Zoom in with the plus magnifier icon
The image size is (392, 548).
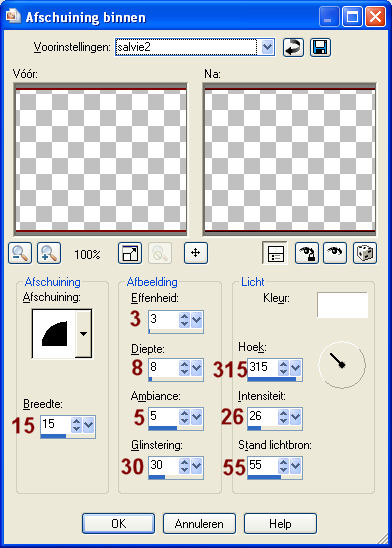[x=49, y=253]
